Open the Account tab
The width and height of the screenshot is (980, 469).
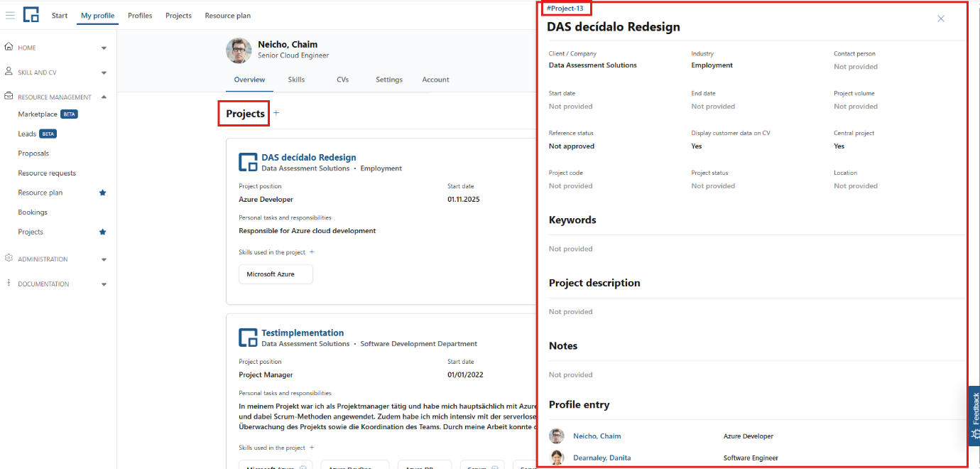(x=435, y=80)
